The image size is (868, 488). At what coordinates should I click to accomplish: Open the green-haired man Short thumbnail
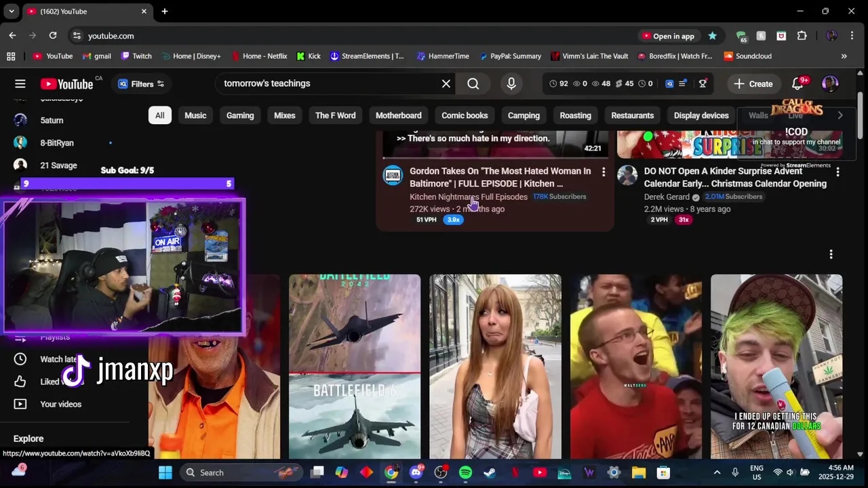(x=776, y=367)
